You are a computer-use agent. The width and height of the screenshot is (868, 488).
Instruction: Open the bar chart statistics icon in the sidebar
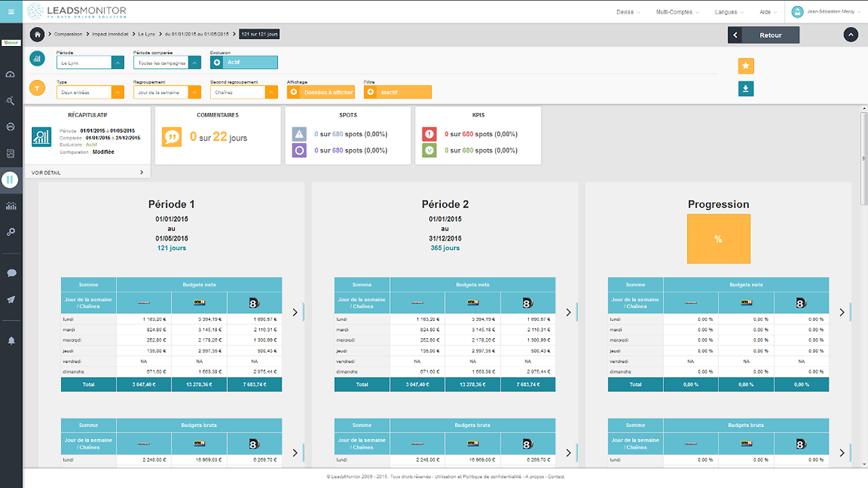point(11,205)
